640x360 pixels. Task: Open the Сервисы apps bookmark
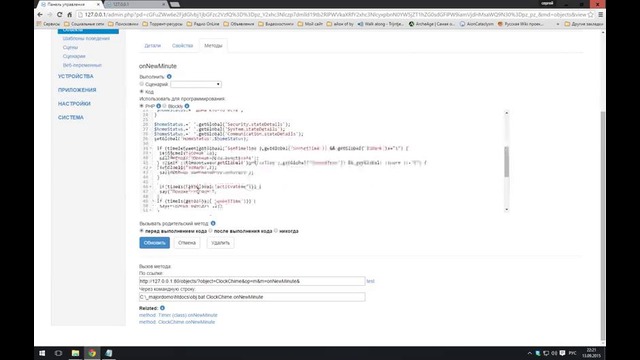[x=48, y=24]
